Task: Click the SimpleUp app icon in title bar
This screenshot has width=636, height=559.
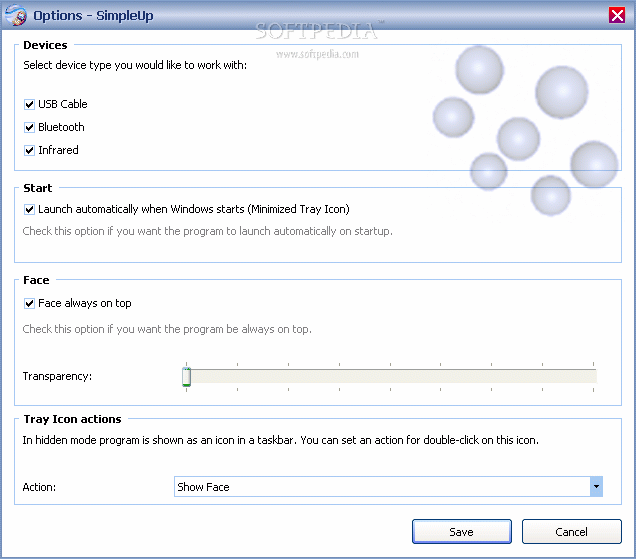Action: [15, 15]
